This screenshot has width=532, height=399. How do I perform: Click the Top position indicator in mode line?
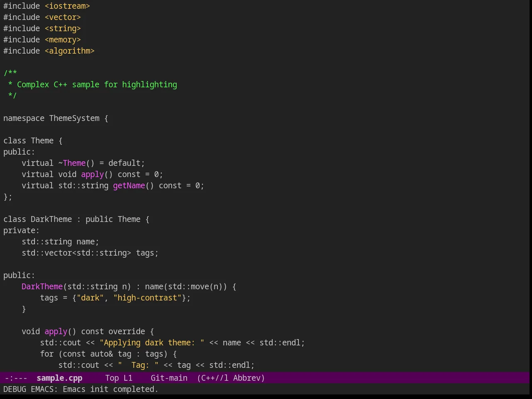pos(112,378)
